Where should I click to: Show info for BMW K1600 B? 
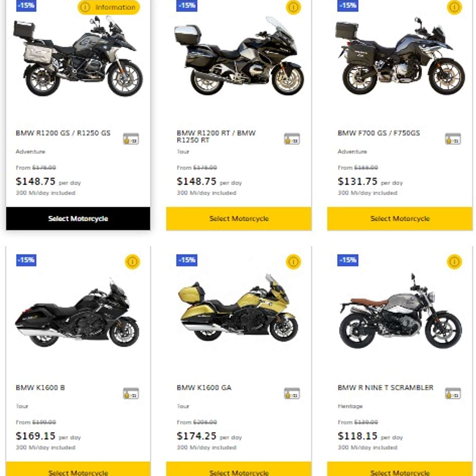[132, 262]
